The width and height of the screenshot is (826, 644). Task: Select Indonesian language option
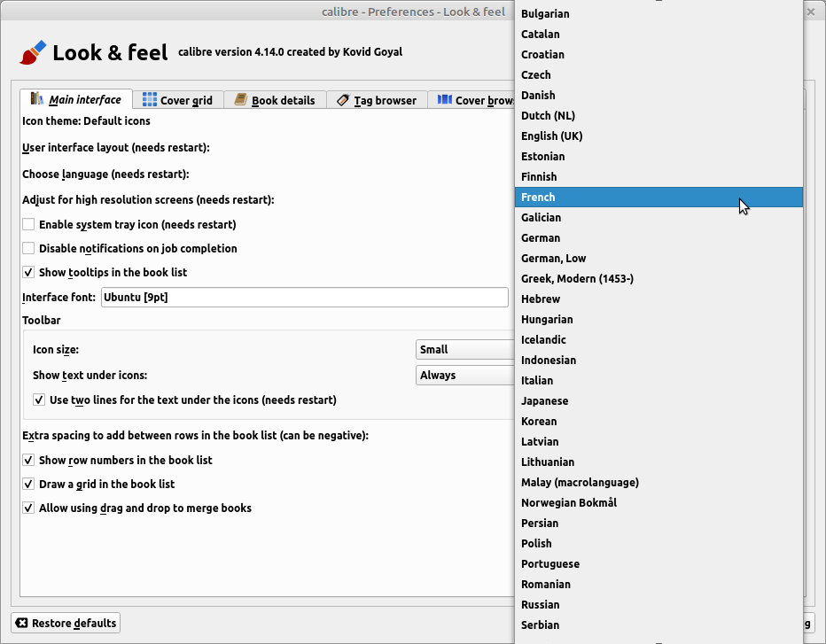pos(658,361)
